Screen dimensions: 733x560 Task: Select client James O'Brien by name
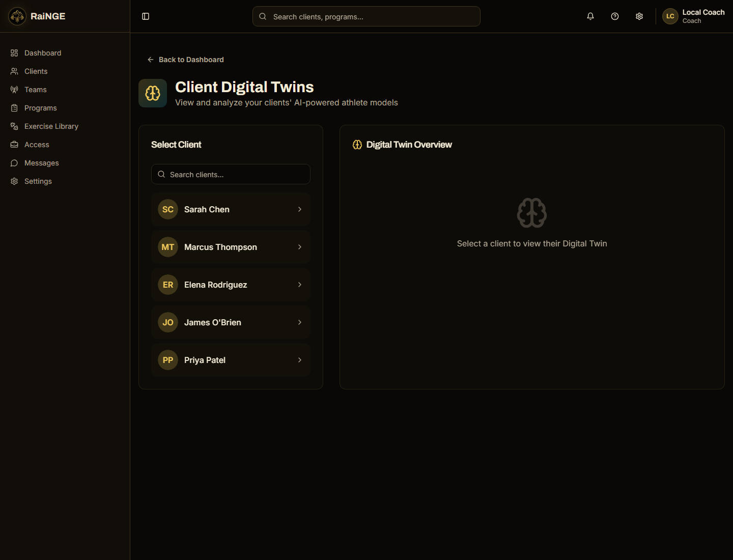click(x=213, y=322)
